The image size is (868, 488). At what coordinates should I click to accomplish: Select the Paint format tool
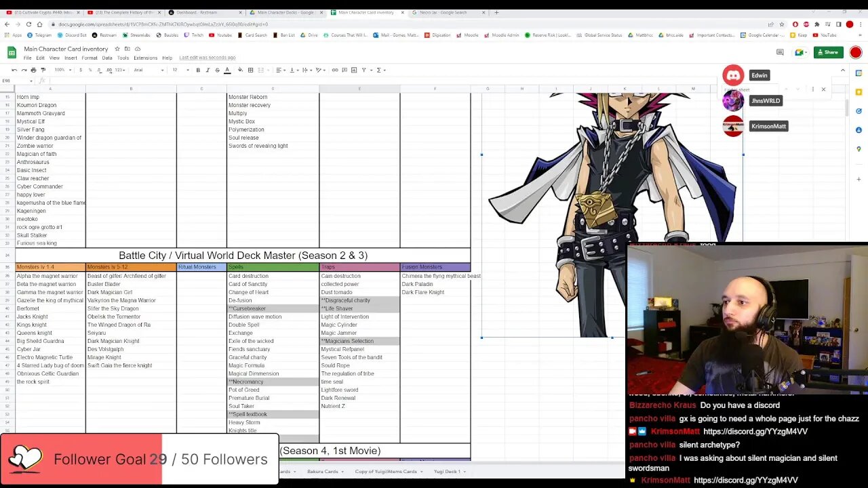click(x=43, y=70)
